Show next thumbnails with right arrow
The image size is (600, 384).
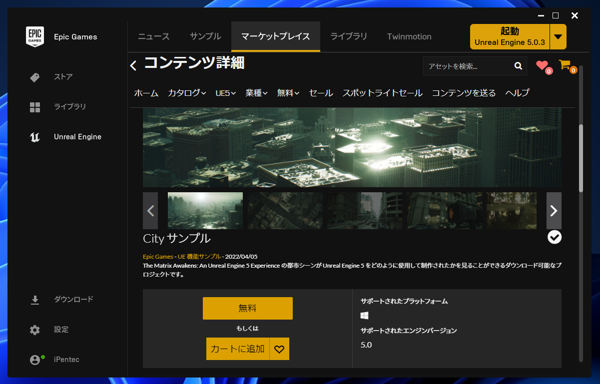(x=554, y=211)
